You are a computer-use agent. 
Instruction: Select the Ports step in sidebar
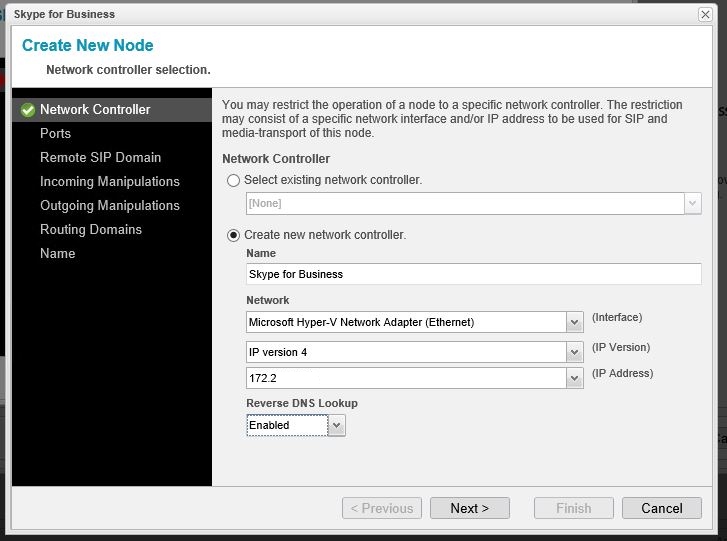55,134
